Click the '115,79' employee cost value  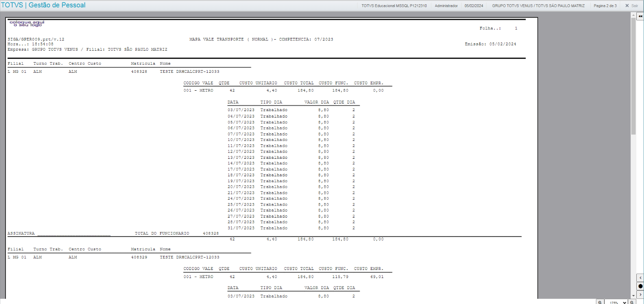point(340,277)
